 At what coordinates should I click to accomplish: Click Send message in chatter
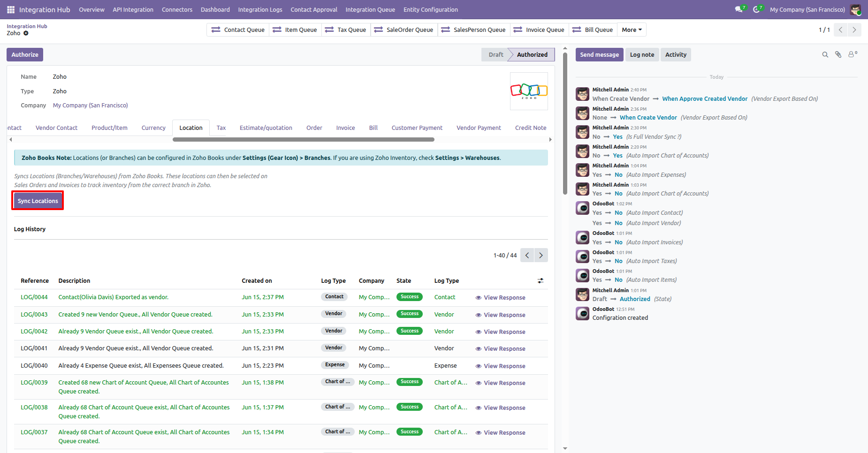point(600,54)
